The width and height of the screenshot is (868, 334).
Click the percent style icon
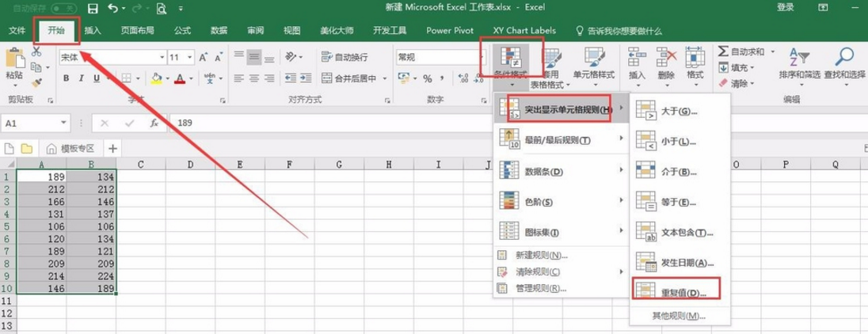click(x=428, y=78)
